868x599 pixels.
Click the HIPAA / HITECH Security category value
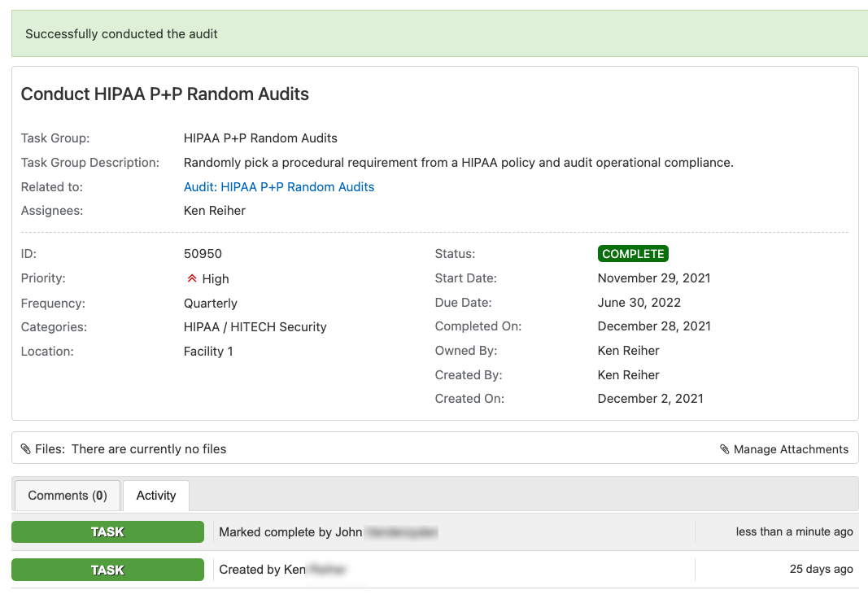(255, 327)
